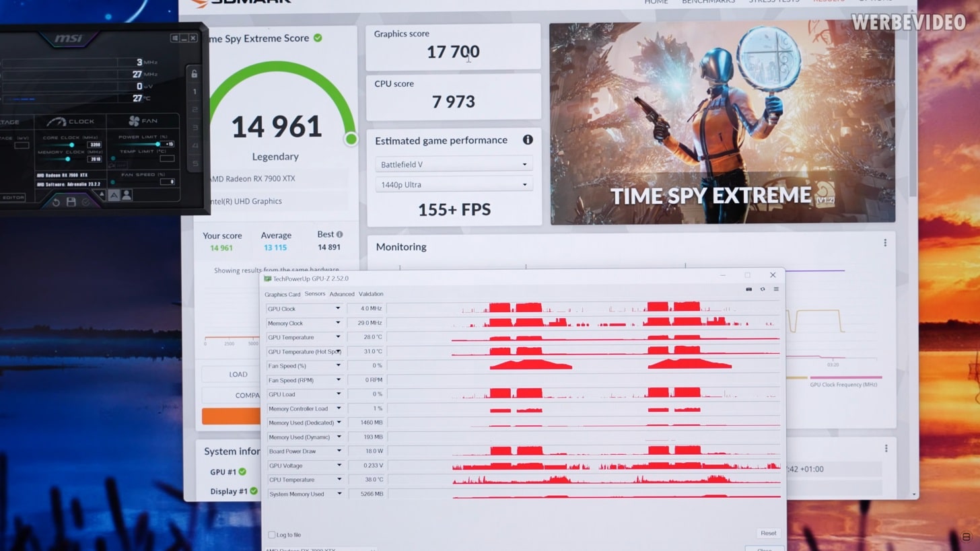Viewport: 980px width, 551px height.
Task: Click Afterburner apply checkmark icon
Action: point(85,201)
